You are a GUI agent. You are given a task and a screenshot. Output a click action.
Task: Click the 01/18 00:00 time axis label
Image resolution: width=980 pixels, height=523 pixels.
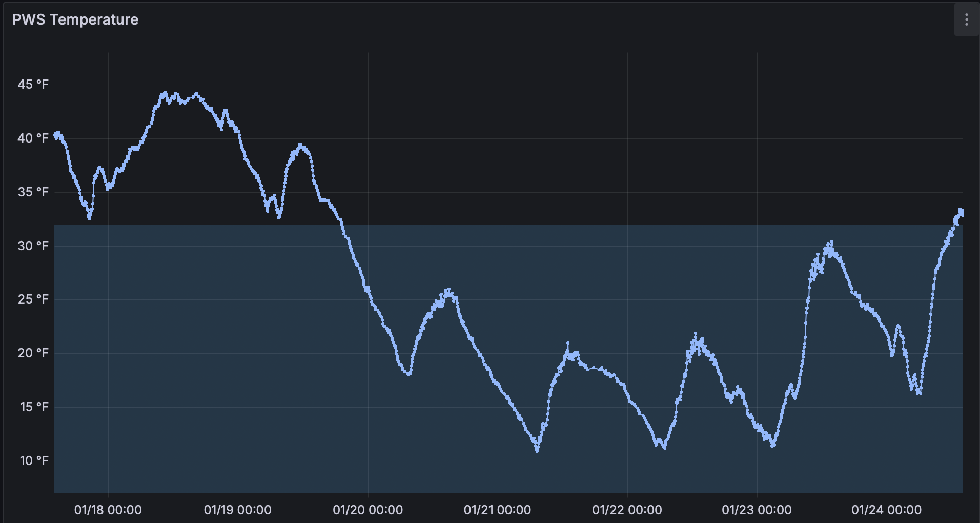[x=108, y=510]
